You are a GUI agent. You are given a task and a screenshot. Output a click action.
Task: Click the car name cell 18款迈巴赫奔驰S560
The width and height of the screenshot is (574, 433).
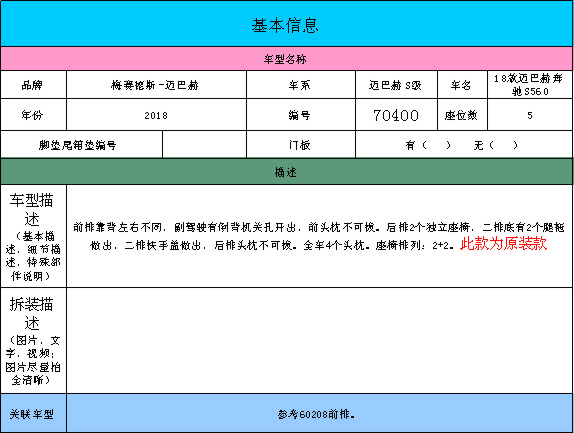pos(530,85)
